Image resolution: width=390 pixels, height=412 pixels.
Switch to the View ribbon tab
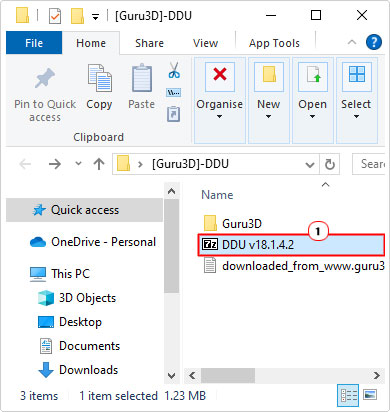(x=205, y=43)
